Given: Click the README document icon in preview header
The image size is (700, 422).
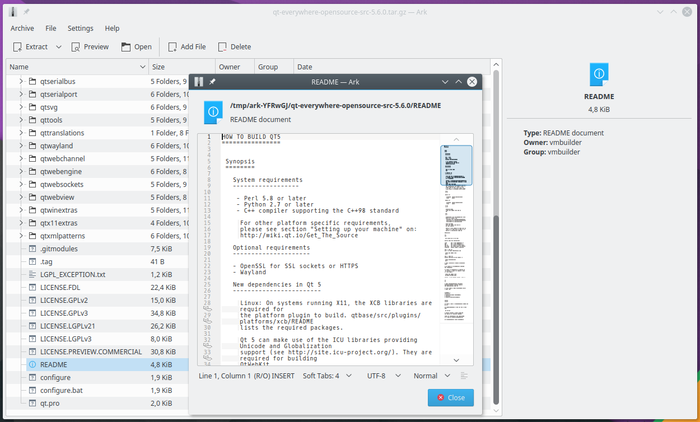Looking at the screenshot, I should tap(212, 111).
